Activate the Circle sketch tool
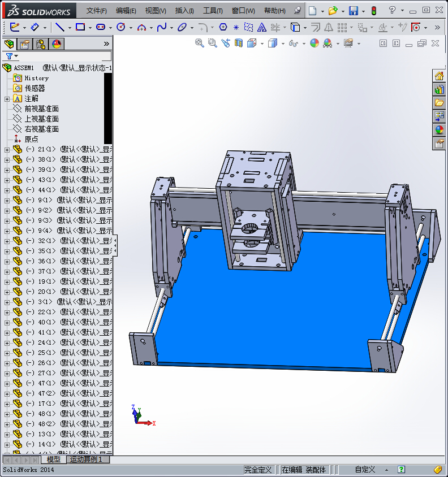Screen dimensions: 448x477 click(x=121, y=27)
